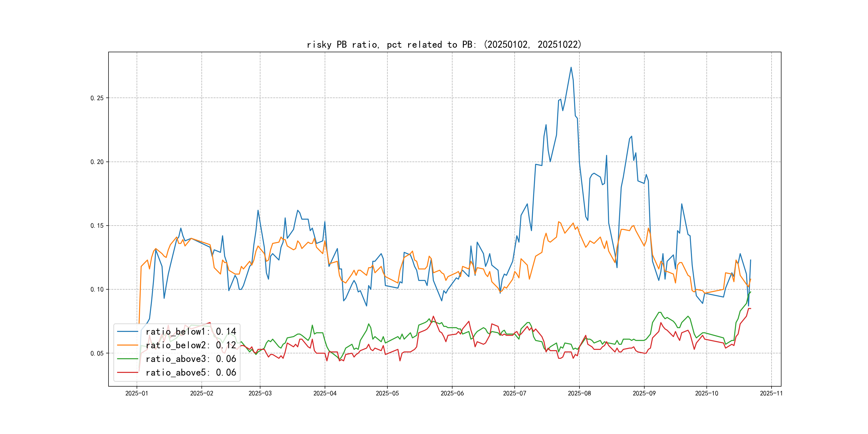This screenshot has height=434, width=868.
Task: Click the ratio_above5 legend label
Action: [191, 372]
